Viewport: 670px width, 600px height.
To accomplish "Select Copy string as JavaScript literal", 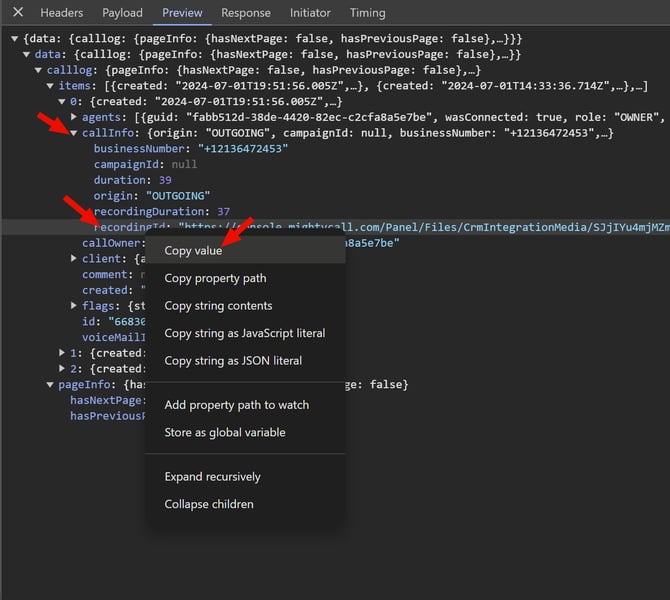I will click(x=245, y=333).
